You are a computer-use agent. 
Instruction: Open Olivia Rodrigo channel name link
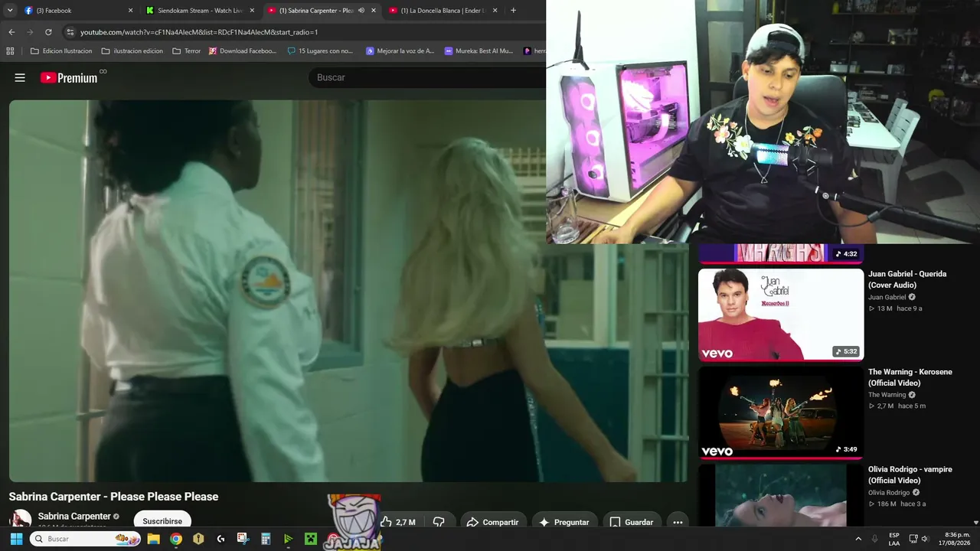tap(889, 493)
